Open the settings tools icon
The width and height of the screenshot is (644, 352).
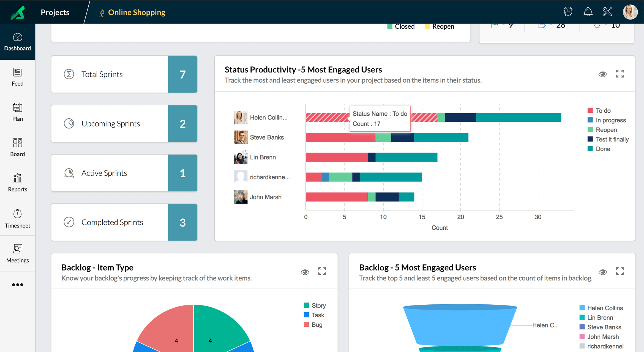point(607,12)
